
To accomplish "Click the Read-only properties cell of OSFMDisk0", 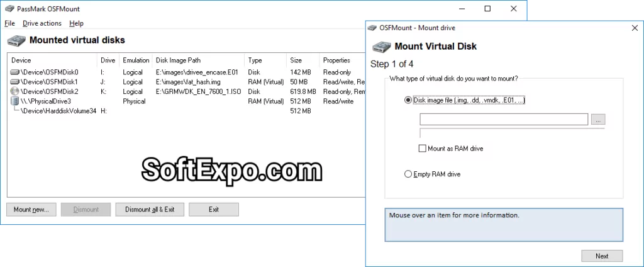I will (x=337, y=72).
